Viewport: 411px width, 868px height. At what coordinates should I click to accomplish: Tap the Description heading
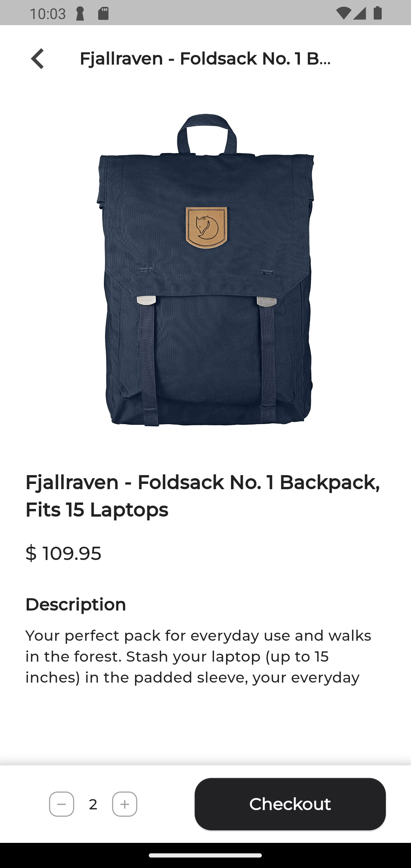pyautogui.click(x=75, y=605)
